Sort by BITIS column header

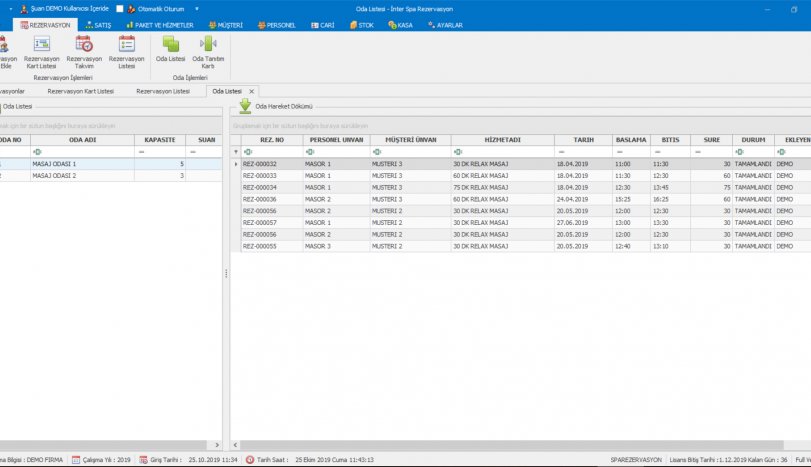pyautogui.click(x=670, y=140)
